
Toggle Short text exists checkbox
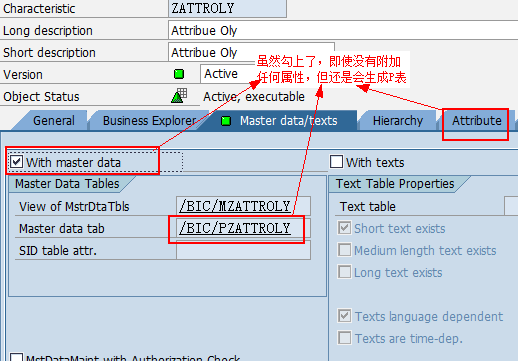(344, 228)
